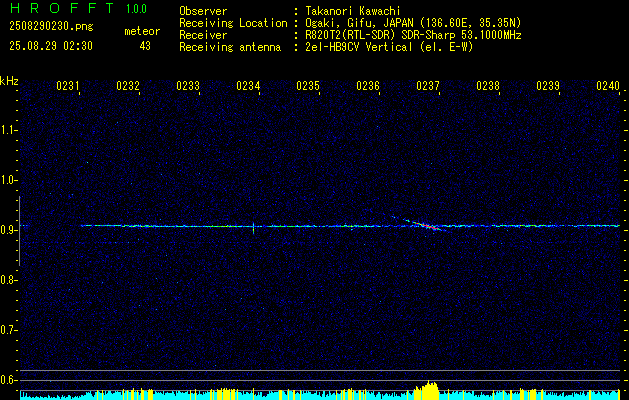This screenshot has width=629, height=400.
Task: Click the Receiving antenna 2el-HB9CV text
Action: coord(389,47)
